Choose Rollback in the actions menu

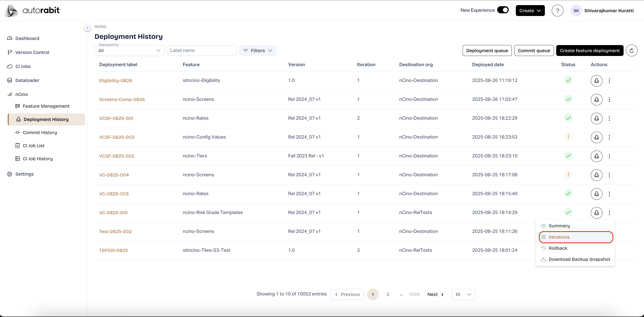(558, 248)
